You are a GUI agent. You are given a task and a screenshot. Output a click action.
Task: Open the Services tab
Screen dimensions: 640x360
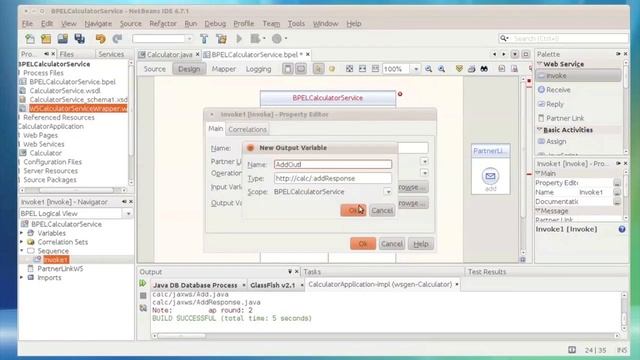(x=111, y=54)
